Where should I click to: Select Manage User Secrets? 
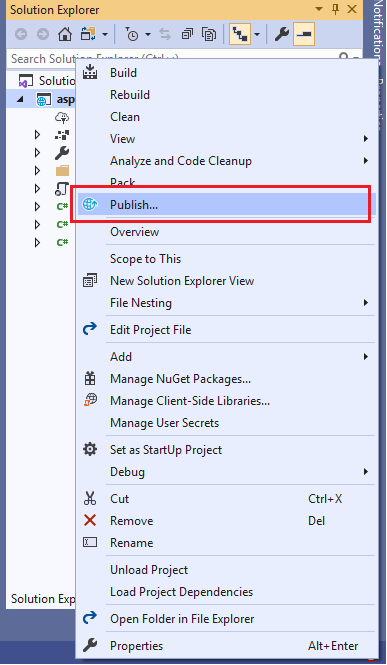(x=164, y=423)
